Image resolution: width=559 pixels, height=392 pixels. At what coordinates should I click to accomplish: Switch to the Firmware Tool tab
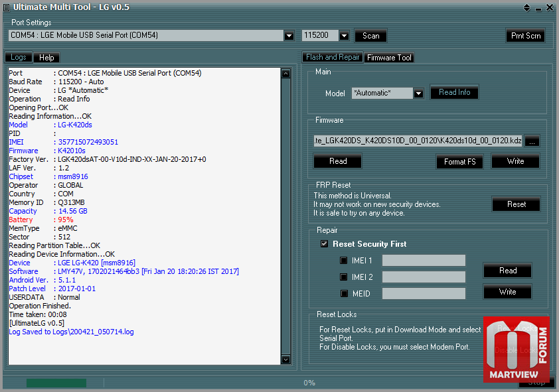click(389, 58)
